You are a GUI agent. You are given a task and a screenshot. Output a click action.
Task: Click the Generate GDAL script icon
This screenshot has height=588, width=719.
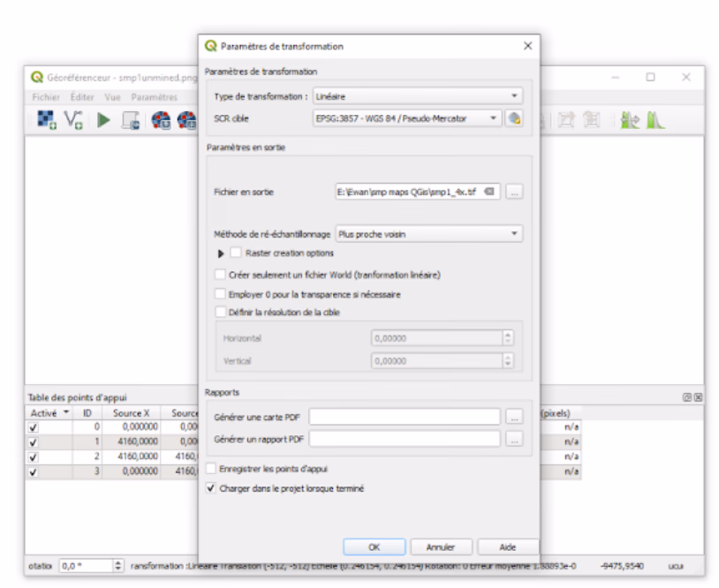131,120
